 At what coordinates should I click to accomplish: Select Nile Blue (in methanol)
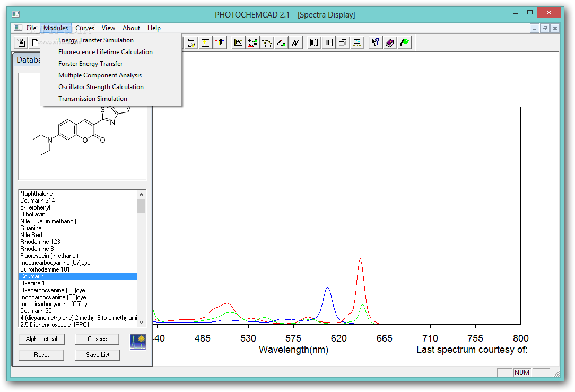click(x=78, y=221)
